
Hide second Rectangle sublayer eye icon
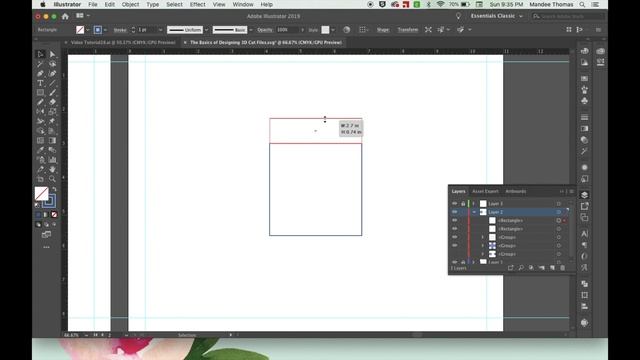pyautogui.click(x=454, y=229)
